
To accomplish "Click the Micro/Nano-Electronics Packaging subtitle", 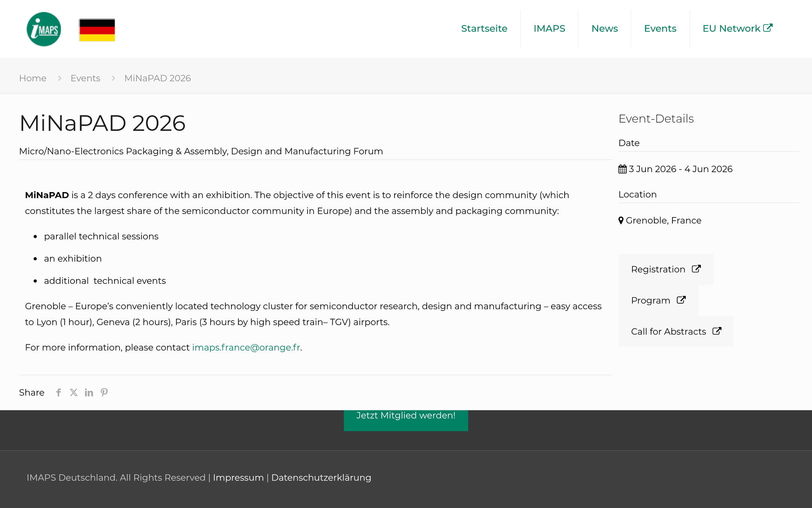I will point(201,151).
